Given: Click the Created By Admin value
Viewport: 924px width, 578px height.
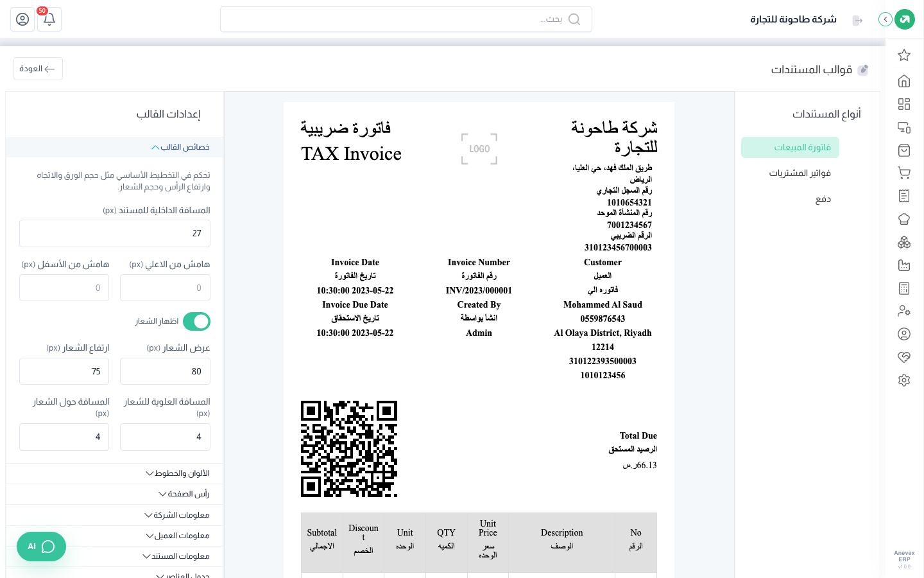Looking at the screenshot, I should [479, 333].
